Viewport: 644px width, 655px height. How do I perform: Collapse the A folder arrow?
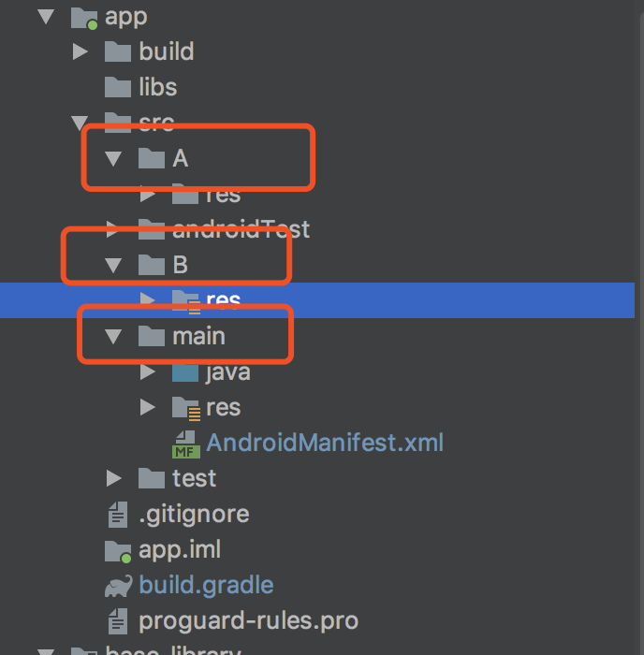tap(113, 159)
